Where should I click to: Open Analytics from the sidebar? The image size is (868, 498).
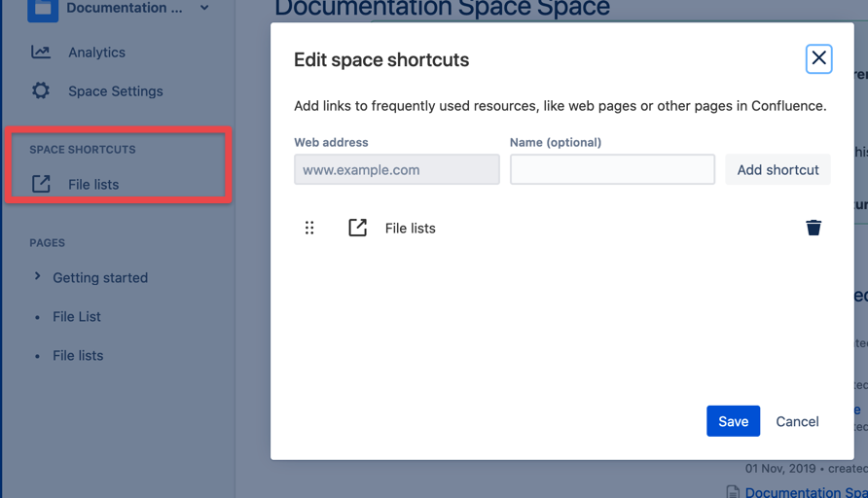96,53
